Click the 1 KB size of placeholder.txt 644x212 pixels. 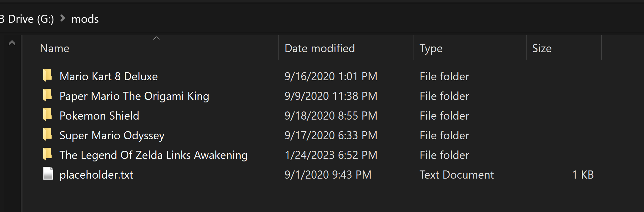583,175
